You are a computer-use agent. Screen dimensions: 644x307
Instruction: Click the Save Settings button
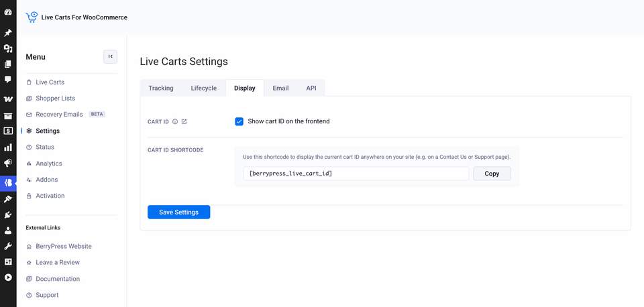point(179,212)
